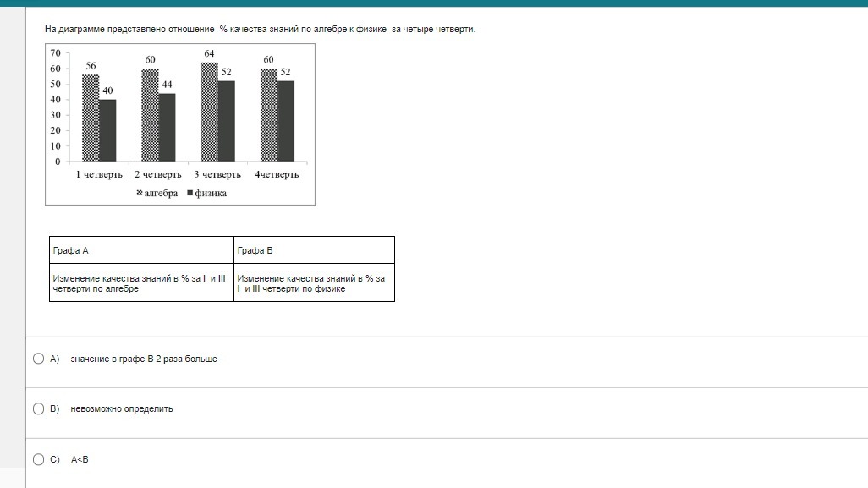Click the '2 четверть' axis label
The width and height of the screenshot is (868, 488).
tap(157, 174)
